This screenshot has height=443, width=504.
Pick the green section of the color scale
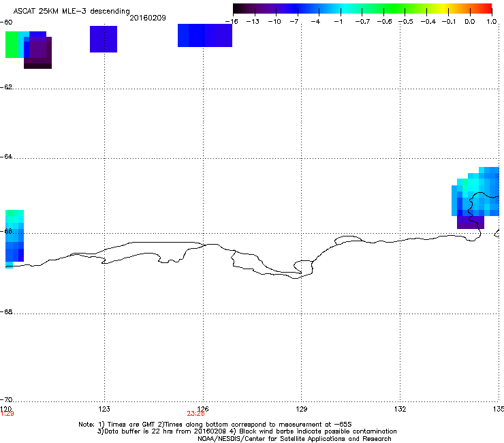(395, 9)
